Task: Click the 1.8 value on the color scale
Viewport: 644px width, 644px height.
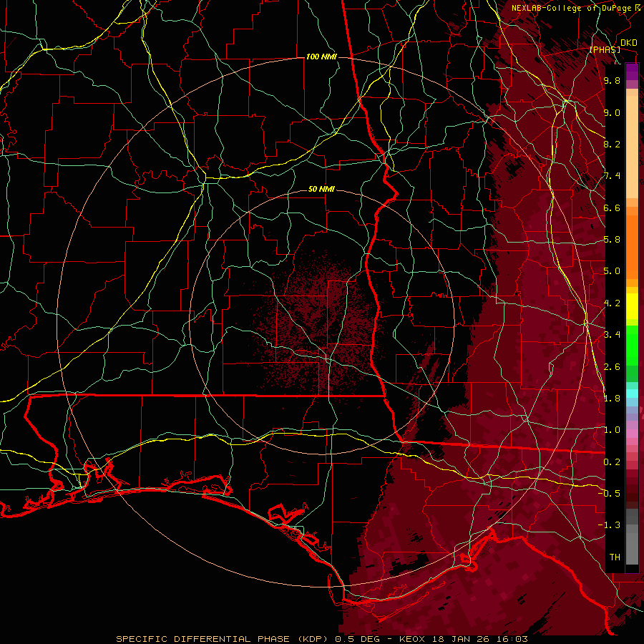Action: tap(612, 399)
